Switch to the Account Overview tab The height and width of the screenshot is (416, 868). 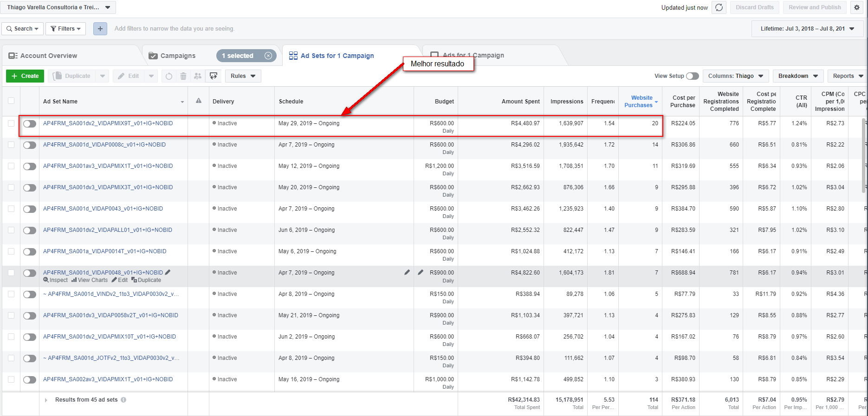(x=49, y=56)
